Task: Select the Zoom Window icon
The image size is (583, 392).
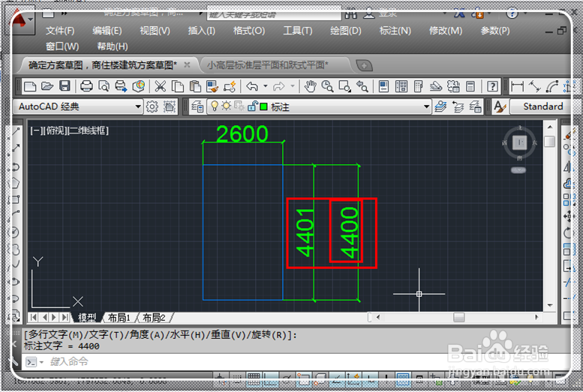Action: (344, 87)
